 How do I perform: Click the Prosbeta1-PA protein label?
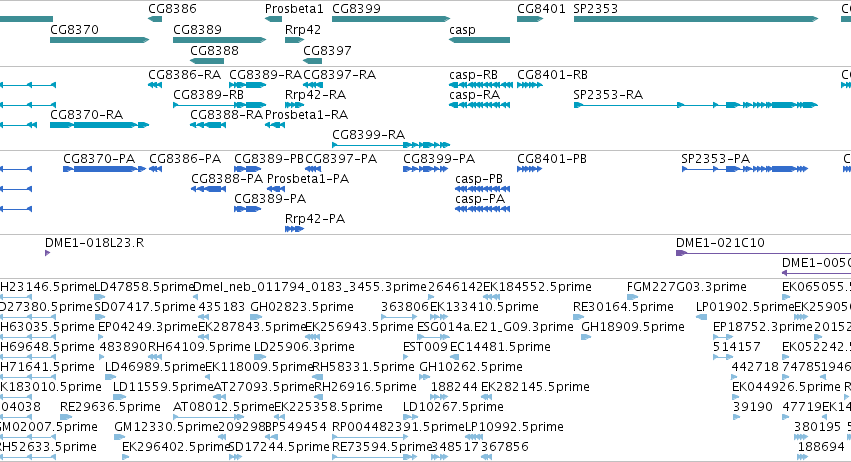pyautogui.click(x=308, y=179)
